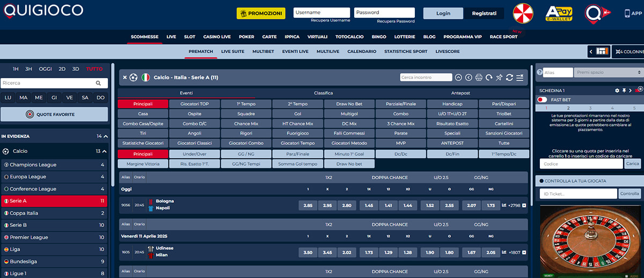This screenshot has width=644, height=278.
Task: Toggle the SA day filter
Action: click(85, 98)
